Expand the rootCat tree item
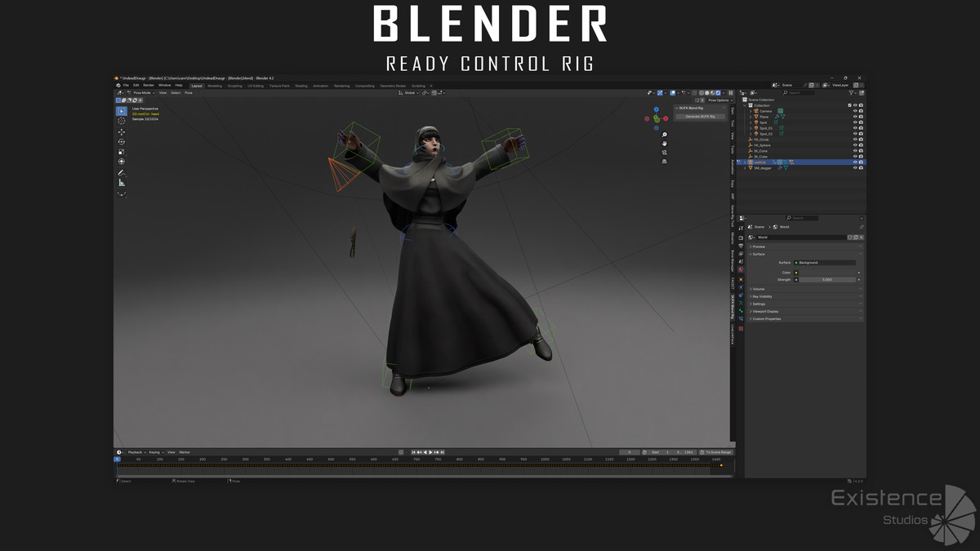The image size is (980, 551). pyautogui.click(x=745, y=162)
